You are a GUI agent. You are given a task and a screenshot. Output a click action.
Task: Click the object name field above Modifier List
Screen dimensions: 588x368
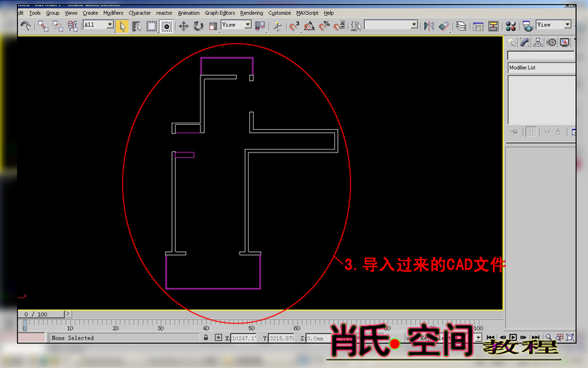(x=541, y=55)
